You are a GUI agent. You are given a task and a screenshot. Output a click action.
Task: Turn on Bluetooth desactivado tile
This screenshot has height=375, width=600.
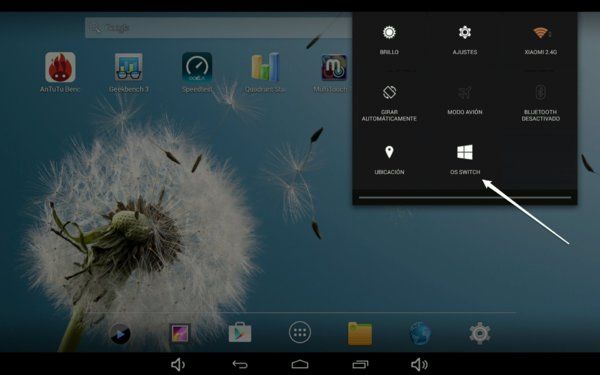[x=540, y=103]
